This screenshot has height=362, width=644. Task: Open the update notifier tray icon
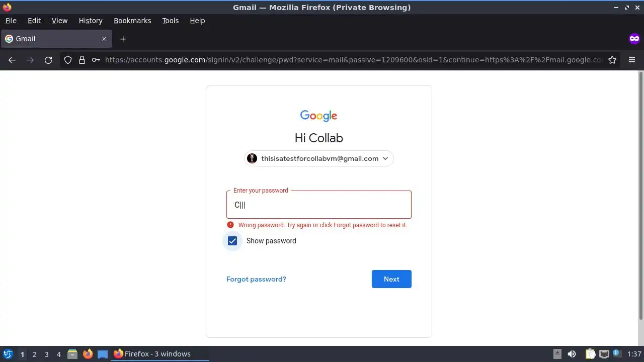pyautogui.click(x=616, y=353)
